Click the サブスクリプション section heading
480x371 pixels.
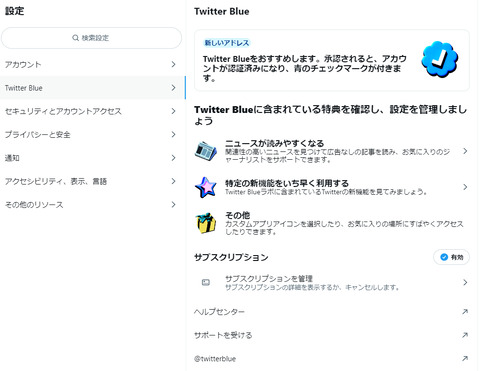point(231,257)
